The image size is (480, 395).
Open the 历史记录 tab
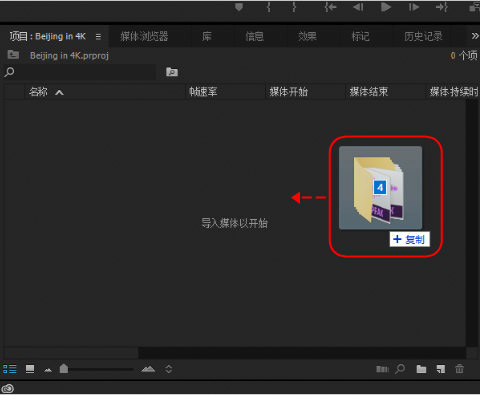pyautogui.click(x=423, y=36)
